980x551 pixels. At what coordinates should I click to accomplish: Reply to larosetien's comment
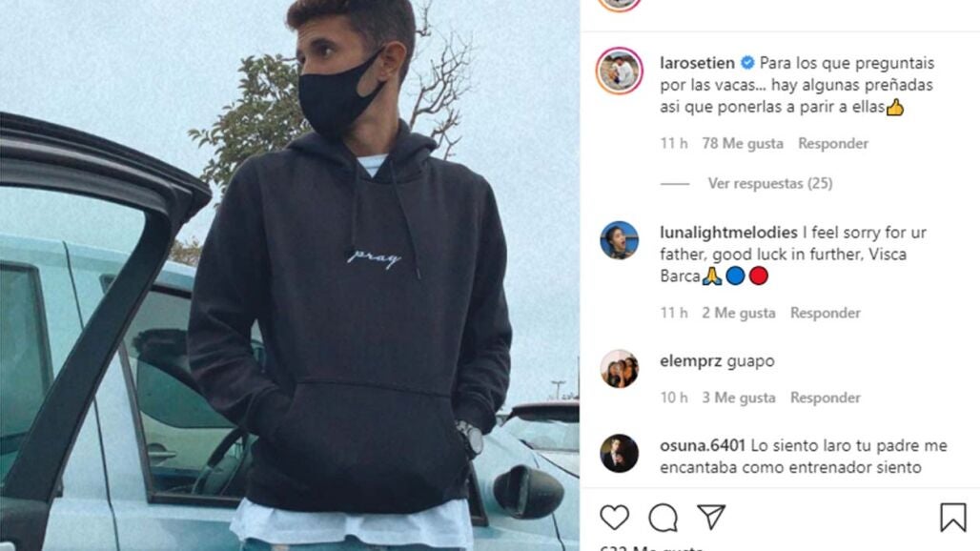[x=833, y=143]
